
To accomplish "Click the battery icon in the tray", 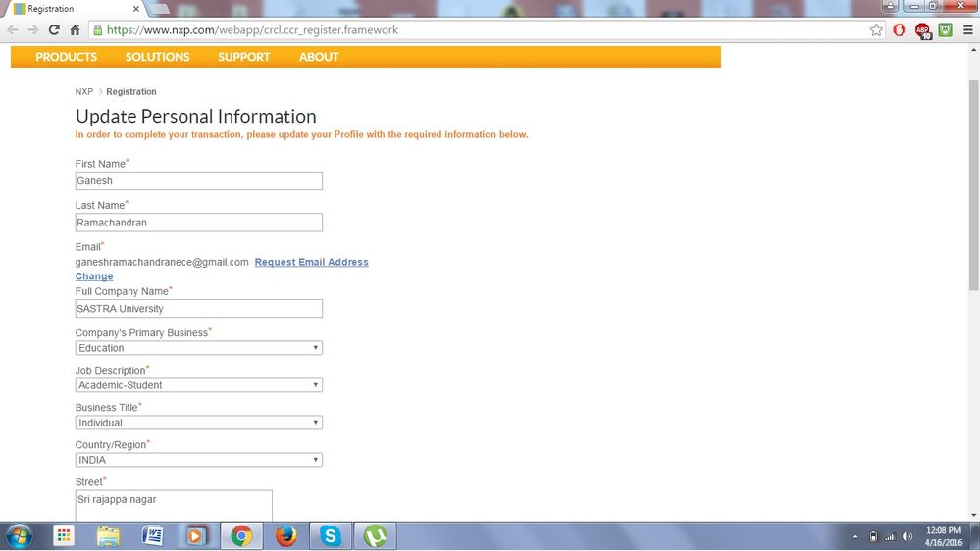I will coord(873,536).
